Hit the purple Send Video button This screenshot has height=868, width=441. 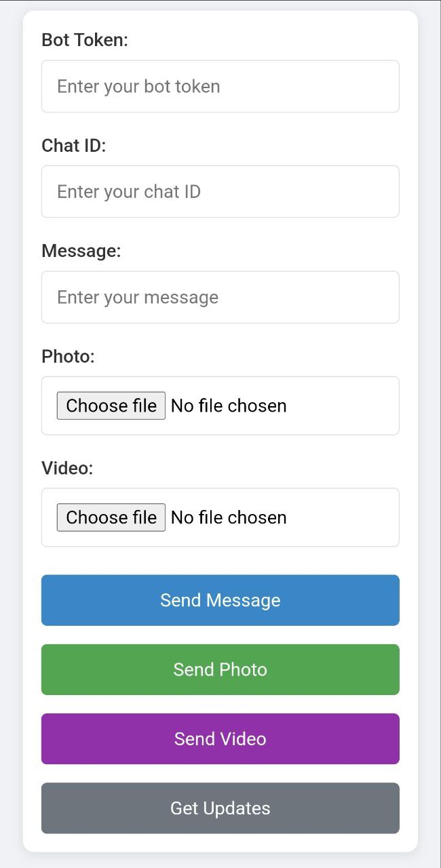(x=220, y=738)
